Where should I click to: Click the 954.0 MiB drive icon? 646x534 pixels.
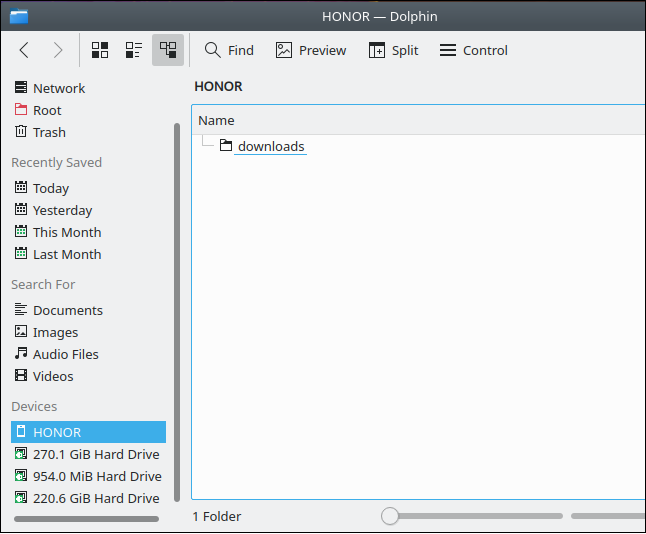21,475
